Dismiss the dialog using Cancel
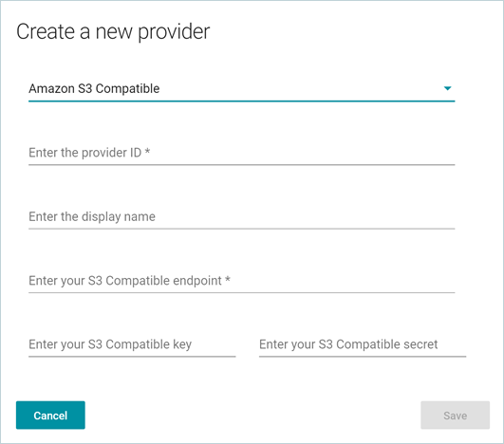The height and width of the screenshot is (444, 504). 50,416
